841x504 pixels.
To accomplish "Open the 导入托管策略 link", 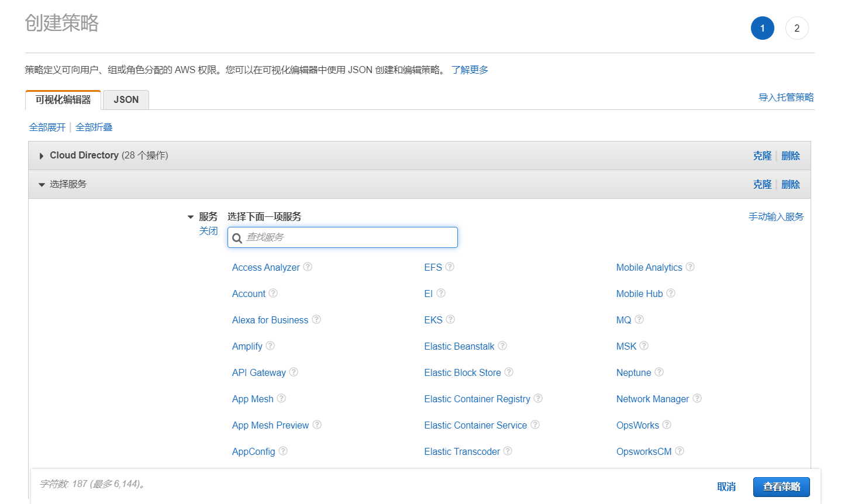I will [x=785, y=98].
